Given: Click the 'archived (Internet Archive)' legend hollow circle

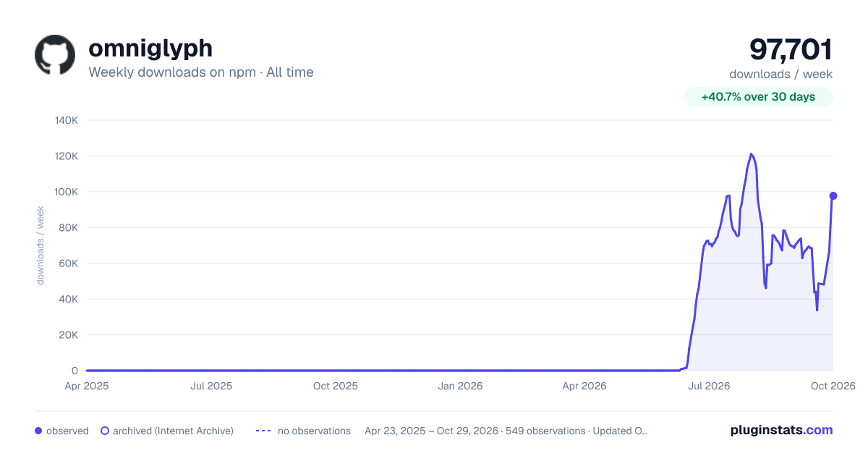Looking at the screenshot, I should [x=105, y=431].
